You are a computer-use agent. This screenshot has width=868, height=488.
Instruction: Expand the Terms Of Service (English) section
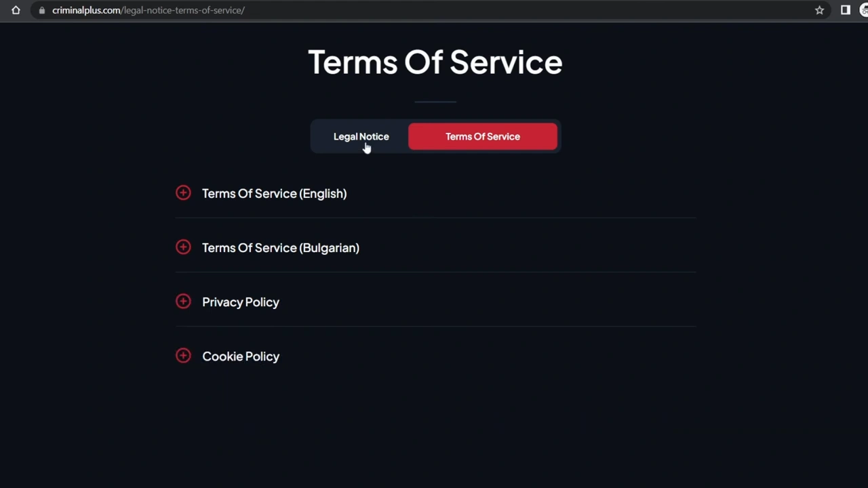click(274, 193)
